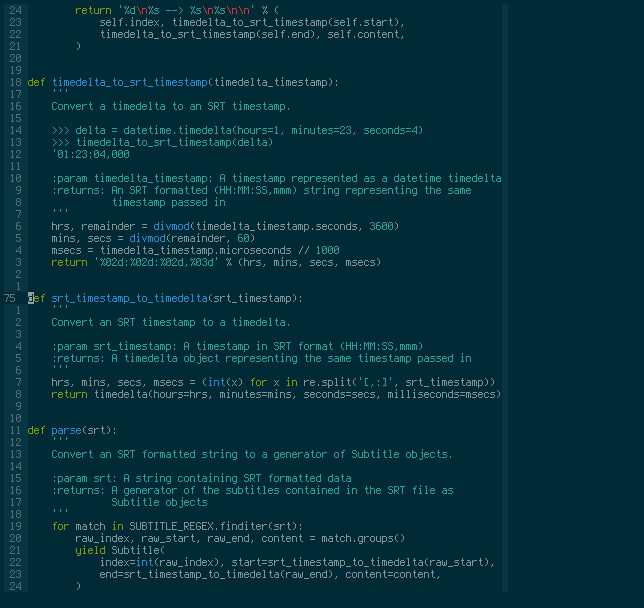Click ':returns: A timedelta object representing' line

click(x=261, y=358)
